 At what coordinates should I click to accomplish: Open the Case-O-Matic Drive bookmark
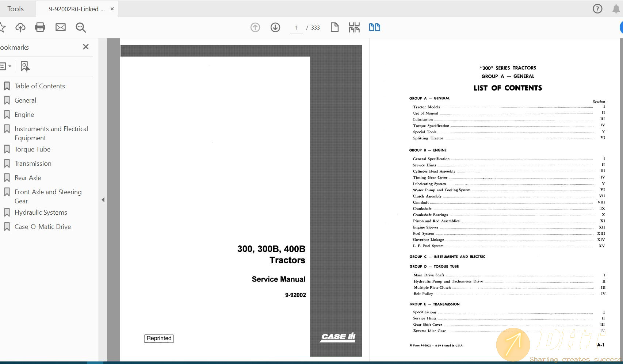42,226
